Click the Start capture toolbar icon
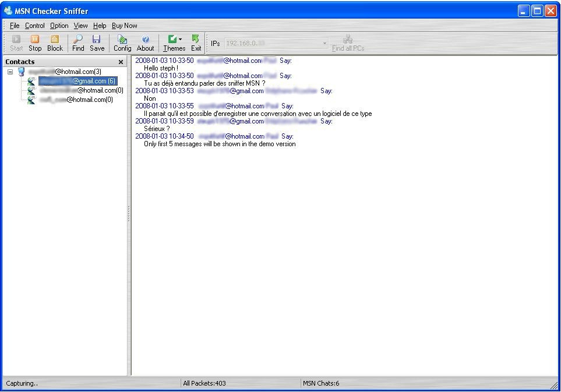The image size is (561, 392). (16, 39)
